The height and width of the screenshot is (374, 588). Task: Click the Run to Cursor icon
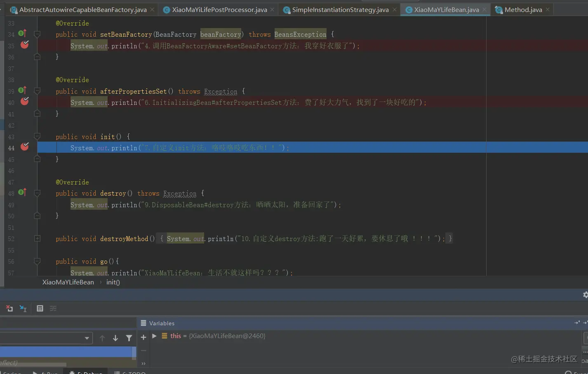pos(23,308)
